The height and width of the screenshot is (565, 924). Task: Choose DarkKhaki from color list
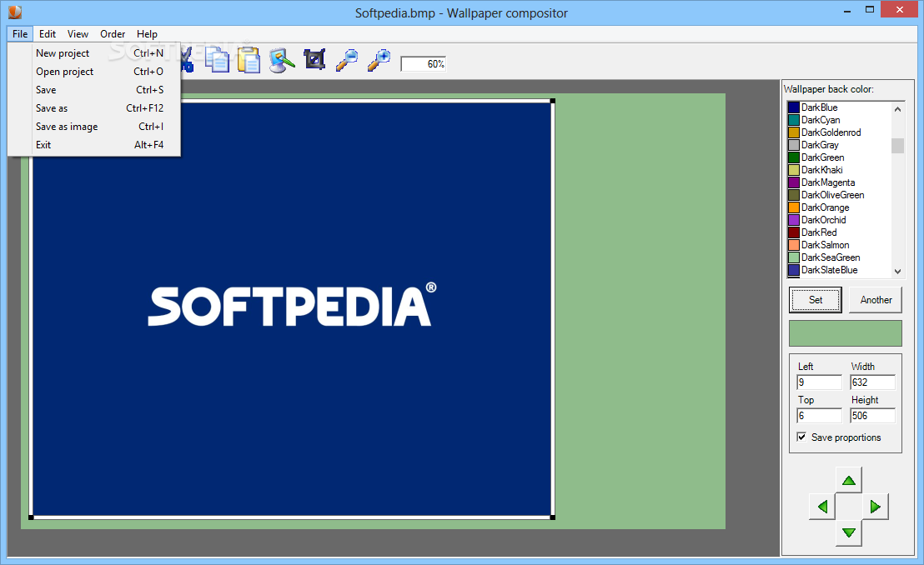(839, 170)
